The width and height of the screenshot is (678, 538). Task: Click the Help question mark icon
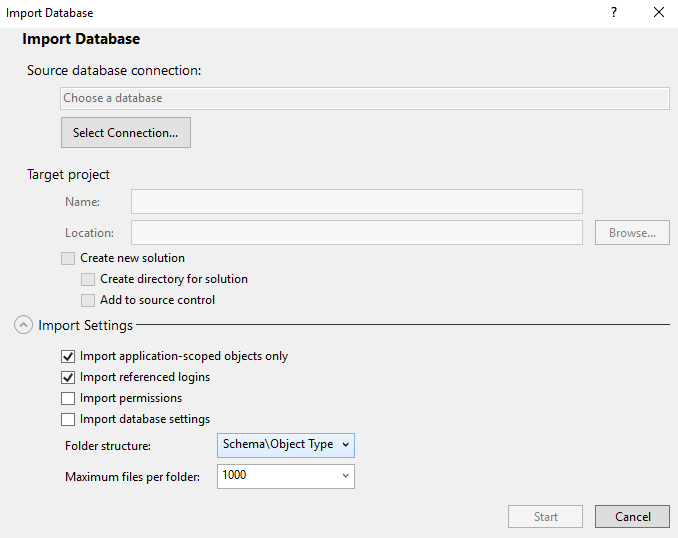(614, 13)
